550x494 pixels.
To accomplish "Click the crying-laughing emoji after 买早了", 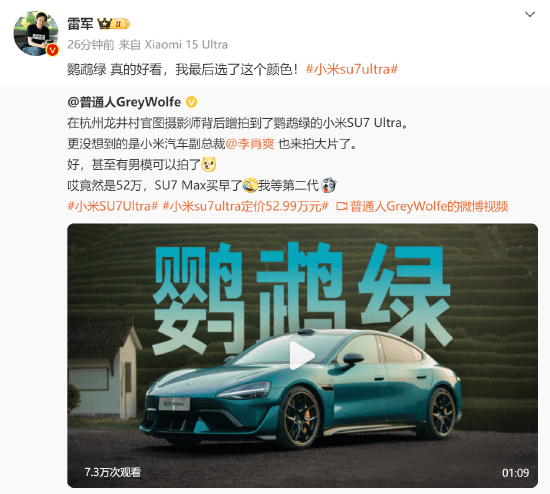I will 250,185.
